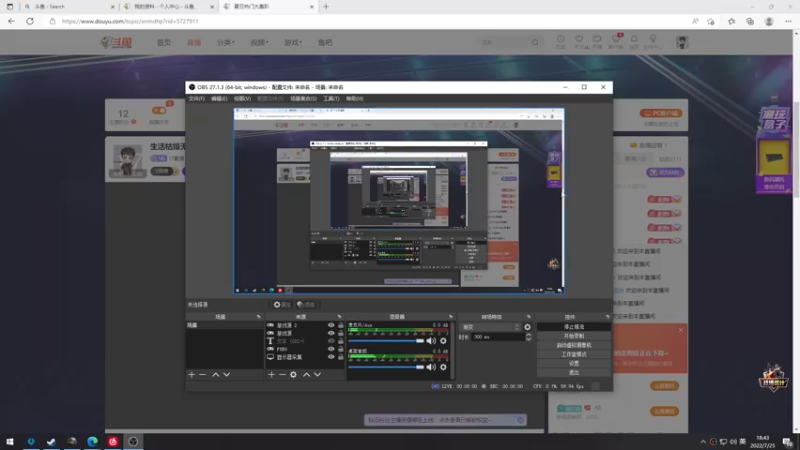
Task: Click 启动虚拟摄像机 virtual camera button
Action: tap(574, 345)
